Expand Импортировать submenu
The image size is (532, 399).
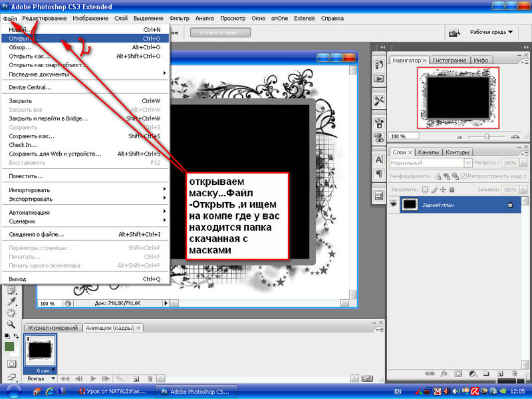pos(85,190)
